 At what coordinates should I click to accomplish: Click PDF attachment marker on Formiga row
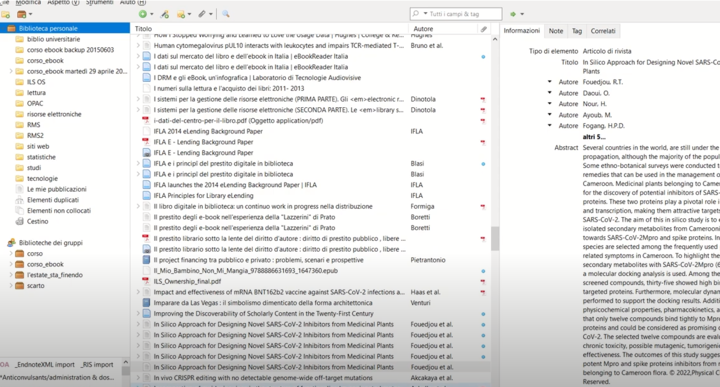[x=483, y=207]
